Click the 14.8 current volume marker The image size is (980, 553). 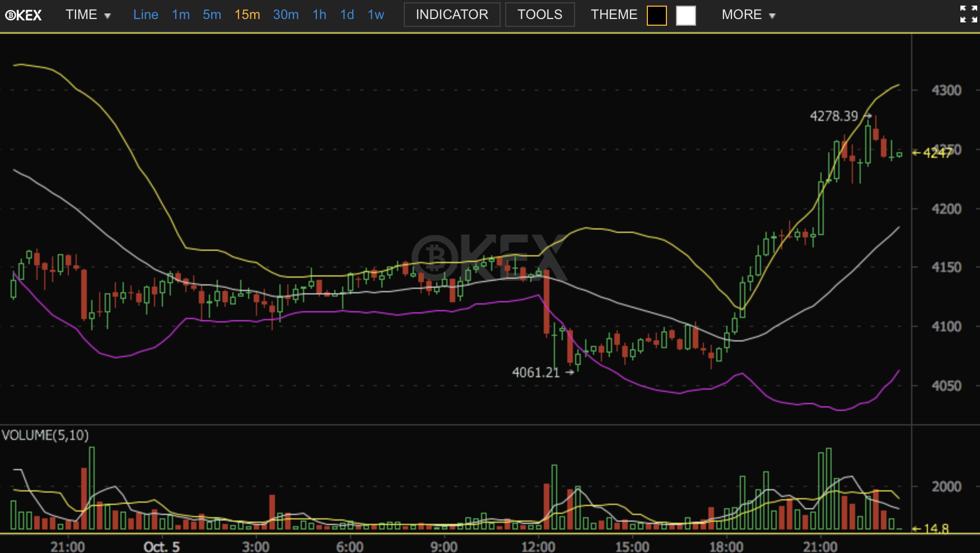coord(931,528)
